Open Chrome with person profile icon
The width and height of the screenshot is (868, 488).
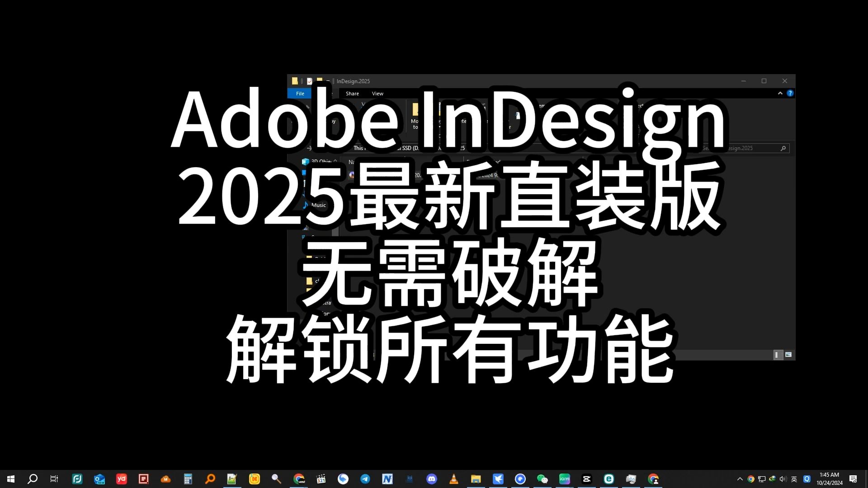pos(653,479)
